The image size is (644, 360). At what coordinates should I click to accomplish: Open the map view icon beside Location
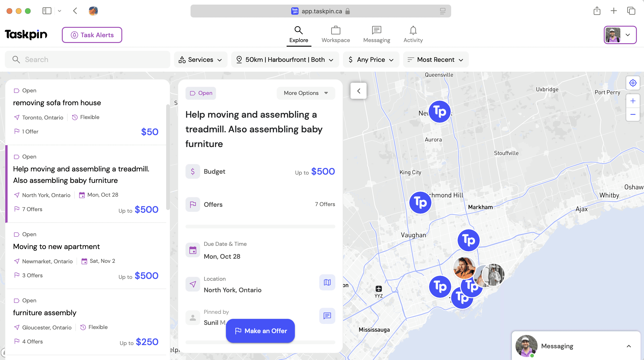327,282
